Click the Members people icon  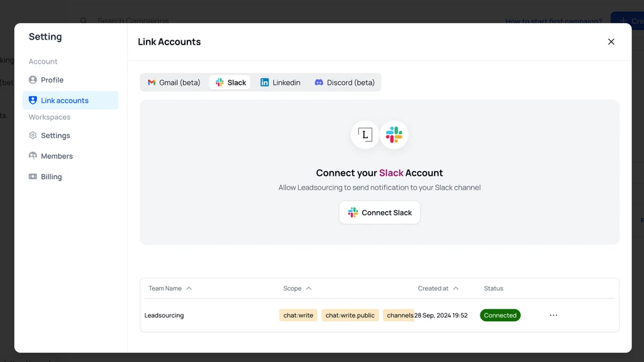click(33, 156)
